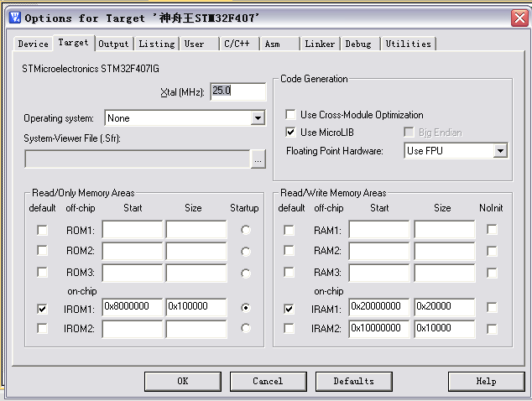
Task: Click the System-Viewer File path field
Action: [x=138, y=159]
